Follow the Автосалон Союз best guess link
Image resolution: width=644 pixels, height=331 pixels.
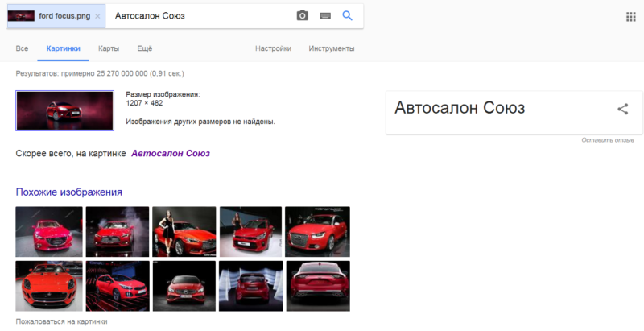[x=171, y=153]
